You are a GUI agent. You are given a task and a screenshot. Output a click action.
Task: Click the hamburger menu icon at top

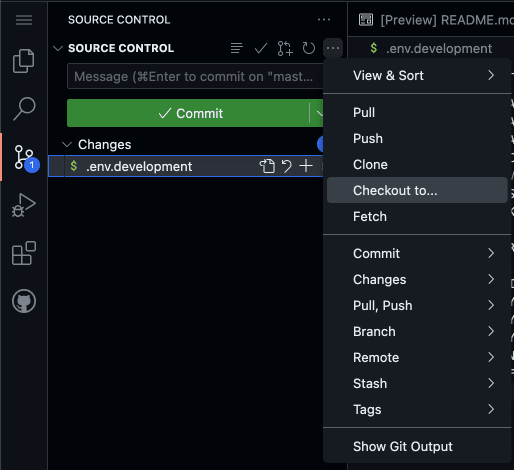24,20
